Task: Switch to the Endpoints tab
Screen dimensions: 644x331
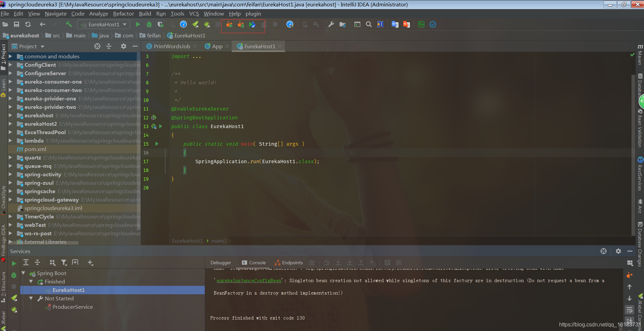Action: pyautogui.click(x=289, y=263)
